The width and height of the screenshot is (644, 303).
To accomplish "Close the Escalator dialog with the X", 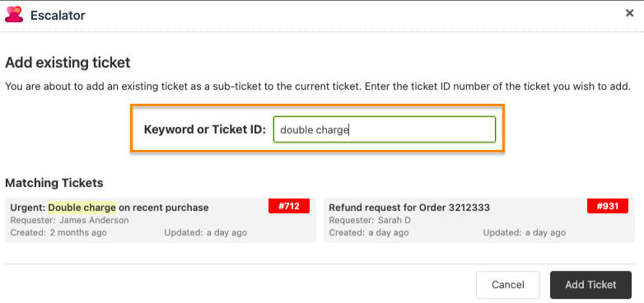I will click(629, 13).
